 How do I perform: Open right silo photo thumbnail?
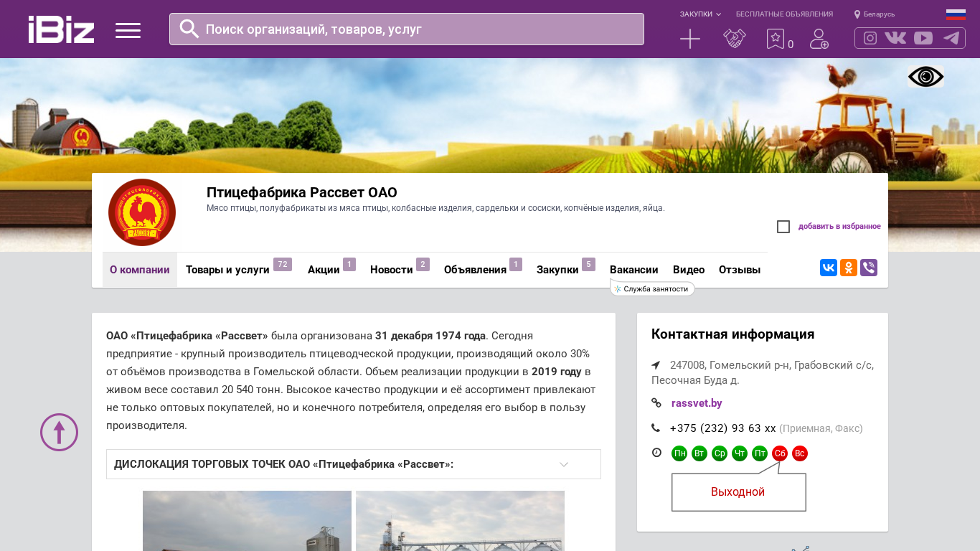(x=460, y=521)
